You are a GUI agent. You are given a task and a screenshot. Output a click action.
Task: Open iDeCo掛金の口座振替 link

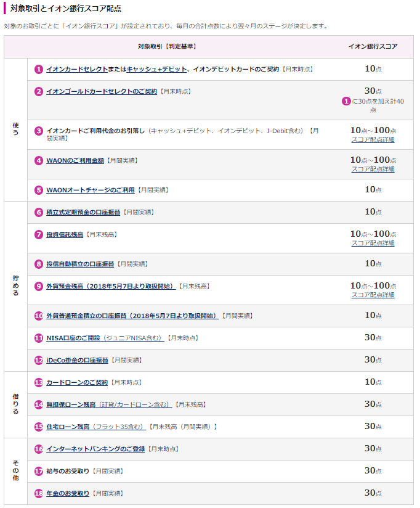pyautogui.click(x=77, y=360)
